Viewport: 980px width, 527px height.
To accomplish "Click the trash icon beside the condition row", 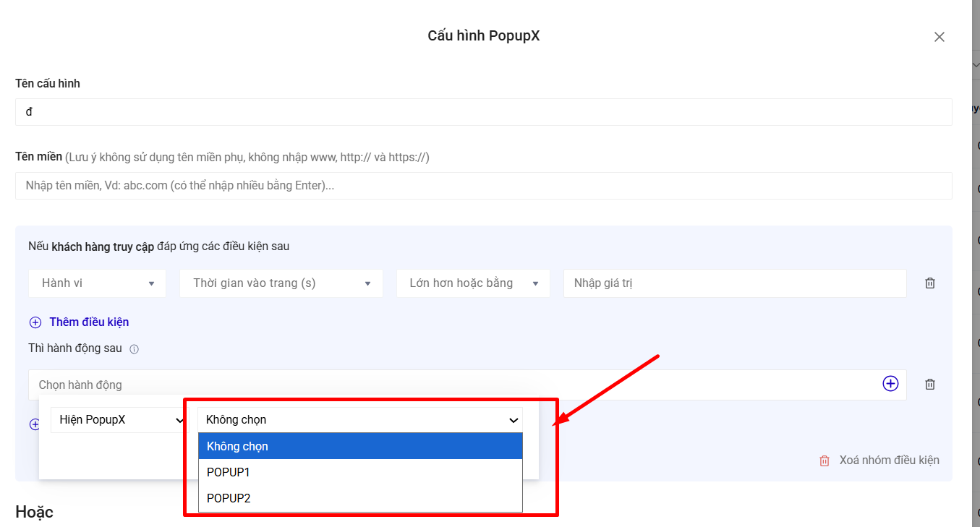I will (930, 283).
